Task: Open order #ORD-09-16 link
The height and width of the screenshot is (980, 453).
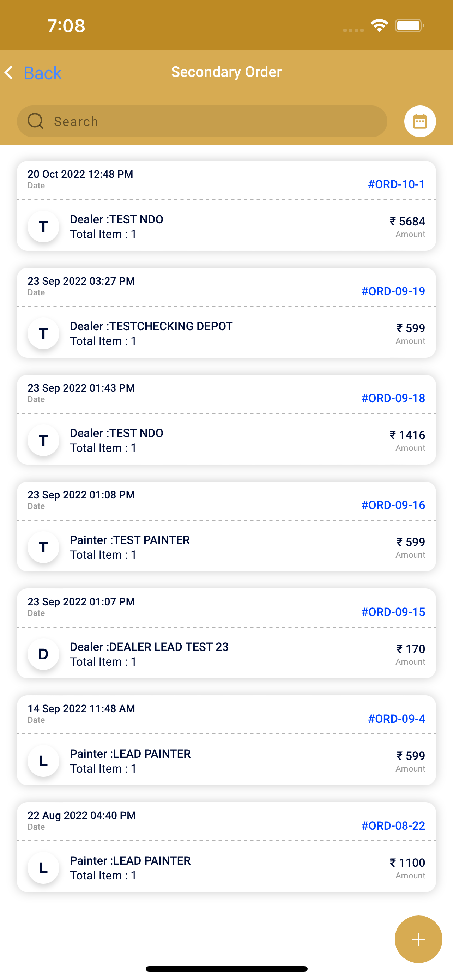Action: point(393,505)
